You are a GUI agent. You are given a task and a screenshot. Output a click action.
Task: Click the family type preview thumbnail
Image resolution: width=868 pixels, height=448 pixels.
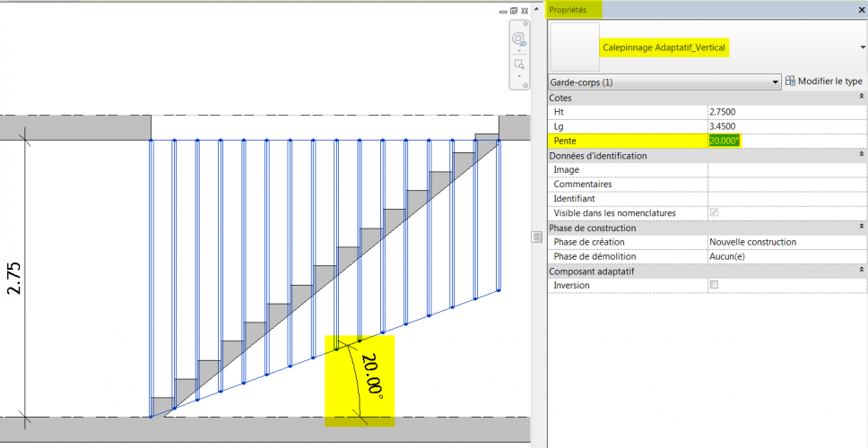click(574, 47)
